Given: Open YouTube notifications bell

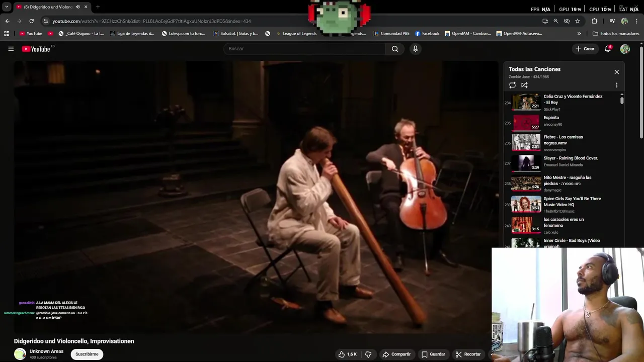Looking at the screenshot, I should tap(608, 49).
